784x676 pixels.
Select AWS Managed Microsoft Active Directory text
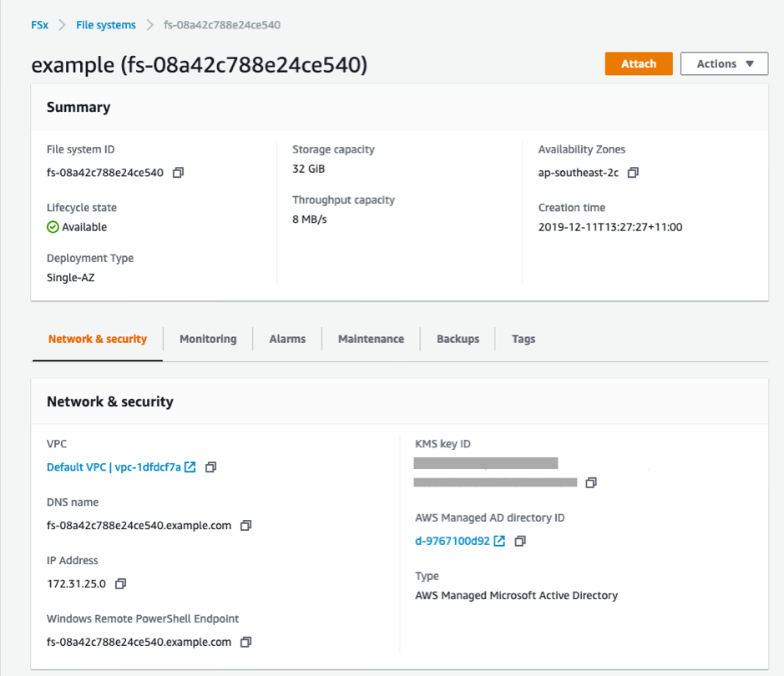(517, 595)
